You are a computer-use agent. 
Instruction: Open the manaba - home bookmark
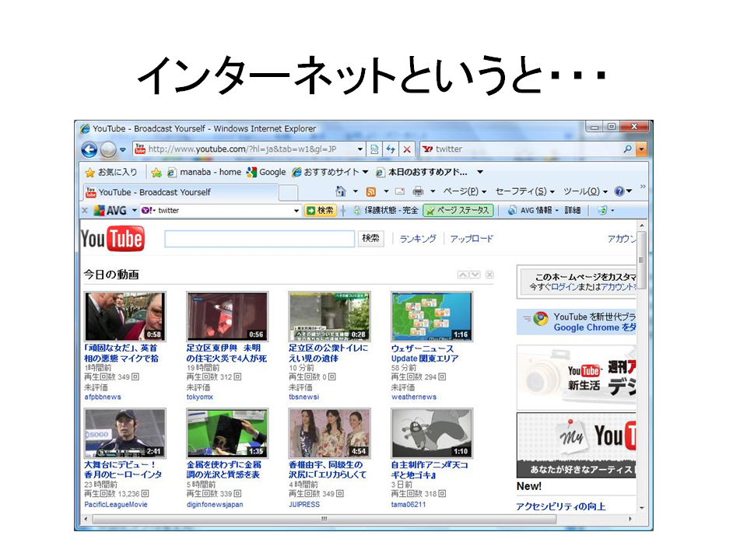coord(204,172)
